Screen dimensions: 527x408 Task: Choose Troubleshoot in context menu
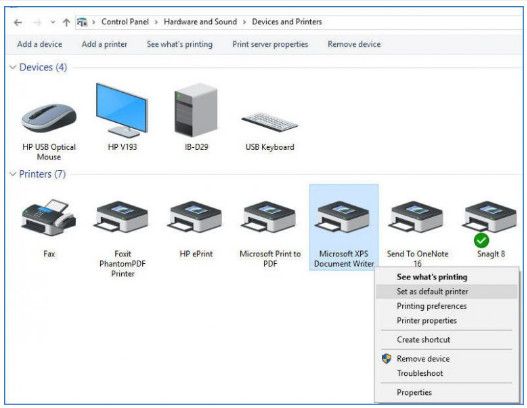click(x=446, y=373)
